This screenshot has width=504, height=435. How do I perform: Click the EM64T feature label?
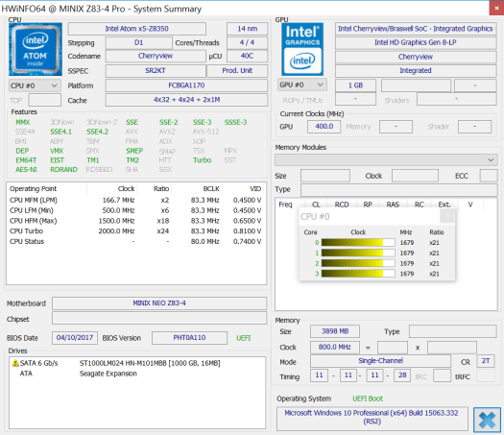(26, 160)
